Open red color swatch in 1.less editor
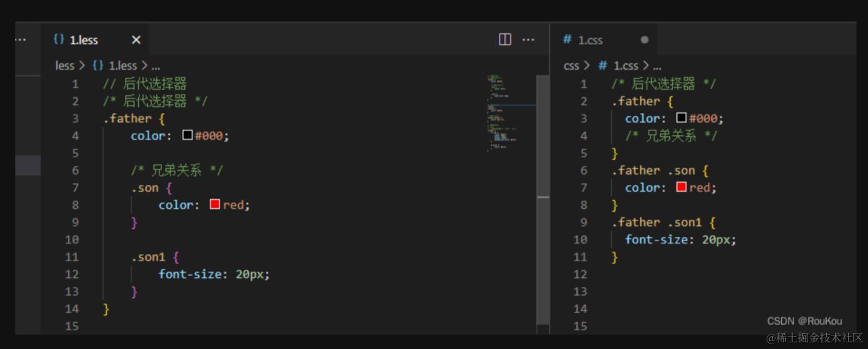Screen dimensions: 868x349 click(x=215, y=205)
